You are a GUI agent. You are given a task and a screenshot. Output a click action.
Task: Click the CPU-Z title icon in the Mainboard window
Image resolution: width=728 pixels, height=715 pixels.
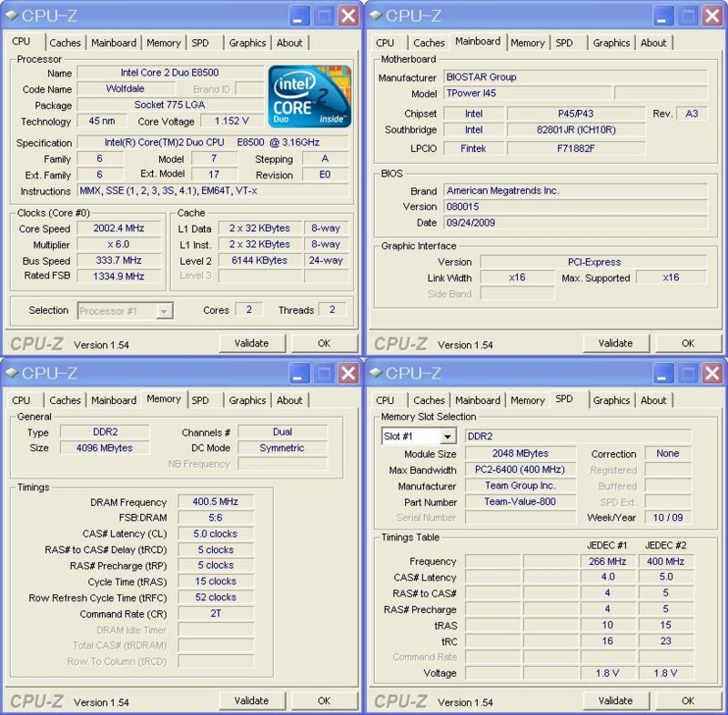pos(376,15)
